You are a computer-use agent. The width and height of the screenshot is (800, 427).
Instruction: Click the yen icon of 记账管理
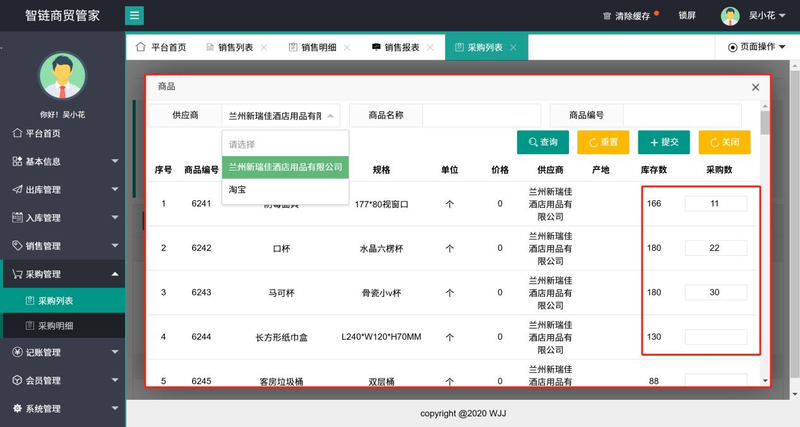(17, 352)
